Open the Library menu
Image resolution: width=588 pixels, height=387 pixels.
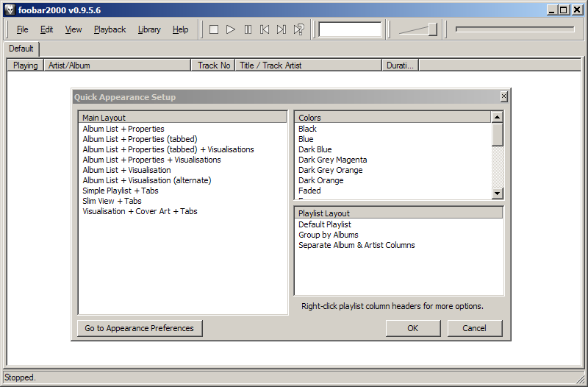pyautogui.click(x=149, y=29)
